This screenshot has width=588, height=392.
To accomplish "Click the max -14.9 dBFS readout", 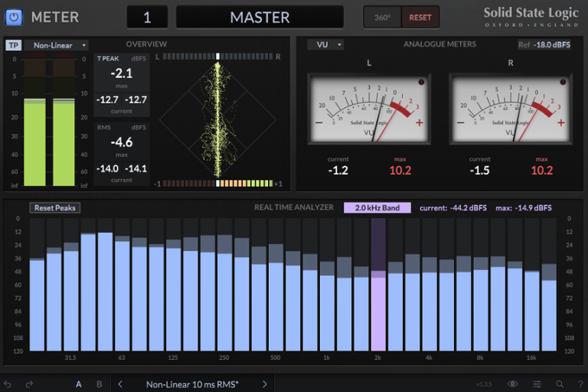I will click(x=524, y=207).
